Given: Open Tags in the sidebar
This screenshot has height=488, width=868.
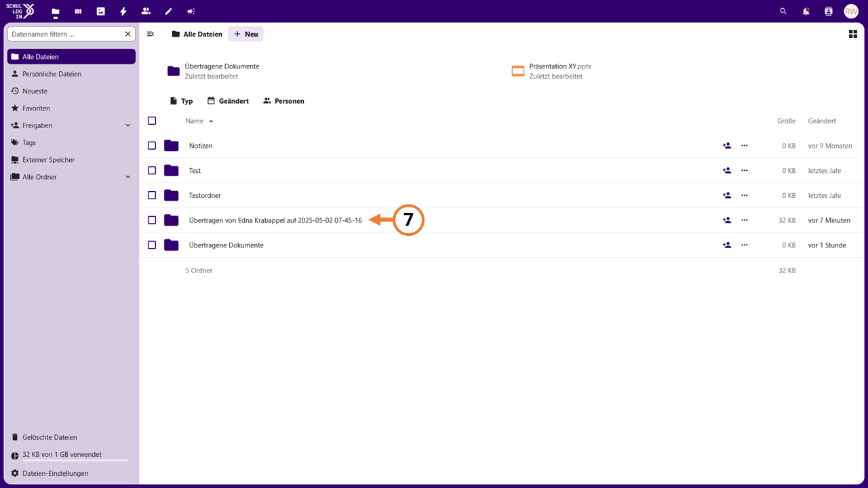Looking at the screenshot, I should click(x=71, y=143).
